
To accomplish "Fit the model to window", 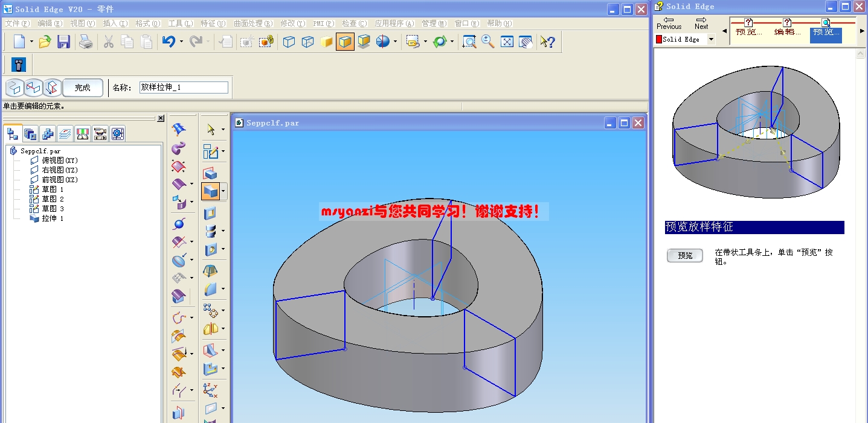I will coord(507,42).
